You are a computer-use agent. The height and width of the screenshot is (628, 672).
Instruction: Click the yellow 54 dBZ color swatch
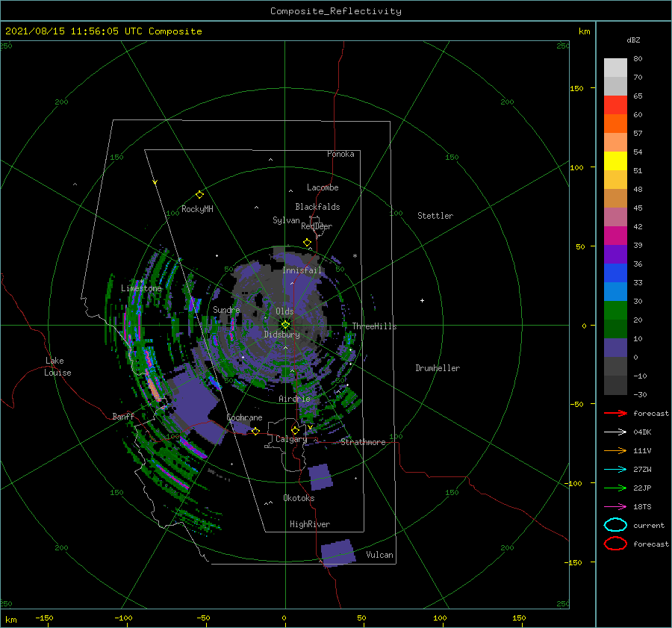tap(615, 161)
